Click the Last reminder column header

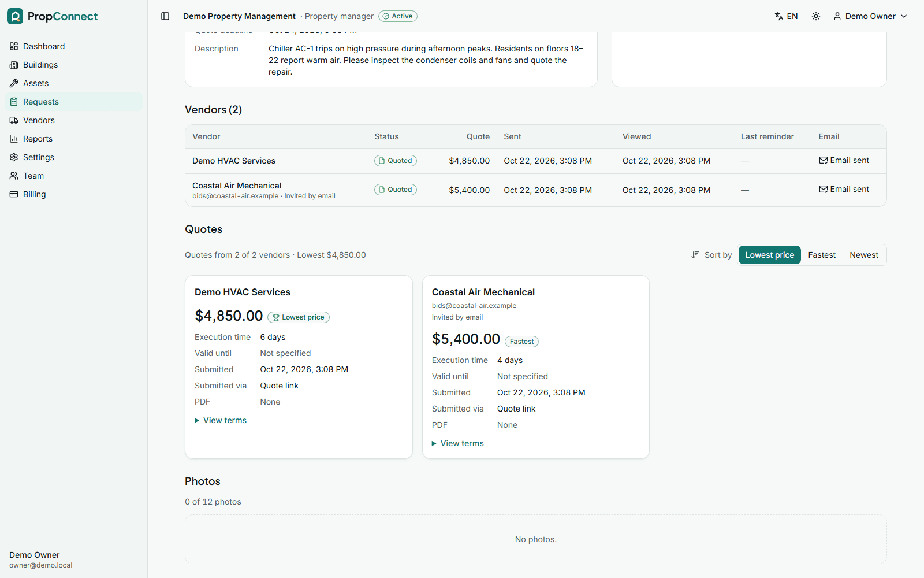tap(767, 136)
